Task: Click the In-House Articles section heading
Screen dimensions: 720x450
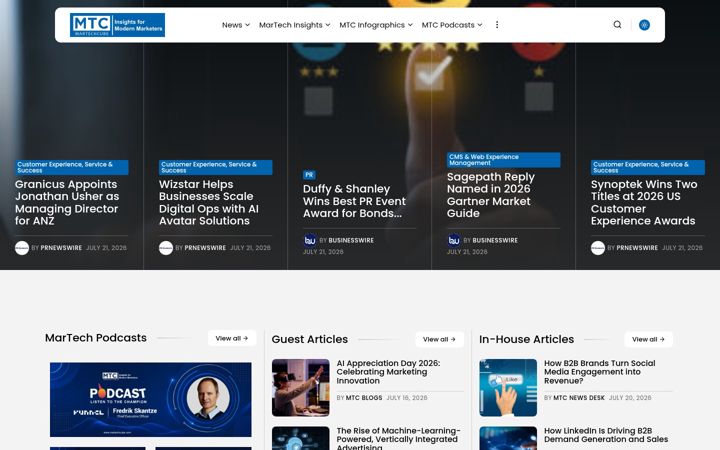Action: [527, 339]
